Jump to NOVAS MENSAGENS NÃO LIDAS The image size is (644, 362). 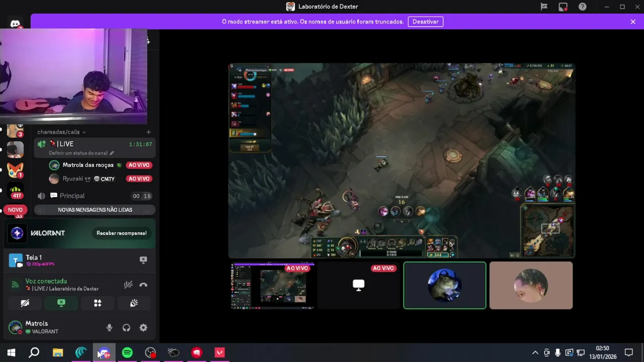tap(95, 210)
